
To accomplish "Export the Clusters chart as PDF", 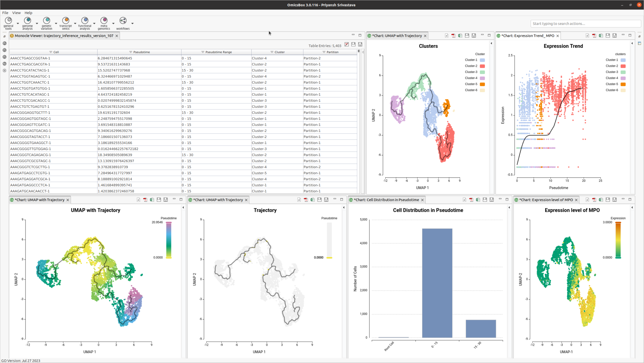I will (x=453, y=36).
